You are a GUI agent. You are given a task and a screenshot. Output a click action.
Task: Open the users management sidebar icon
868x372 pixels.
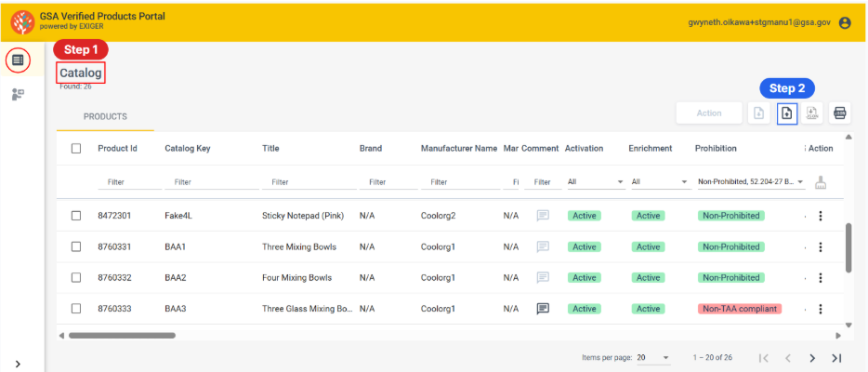(18, 94)
